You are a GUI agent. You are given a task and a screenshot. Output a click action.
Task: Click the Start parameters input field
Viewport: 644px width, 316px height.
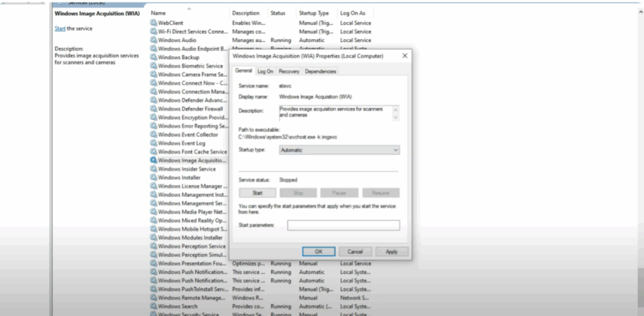point(343,225)
